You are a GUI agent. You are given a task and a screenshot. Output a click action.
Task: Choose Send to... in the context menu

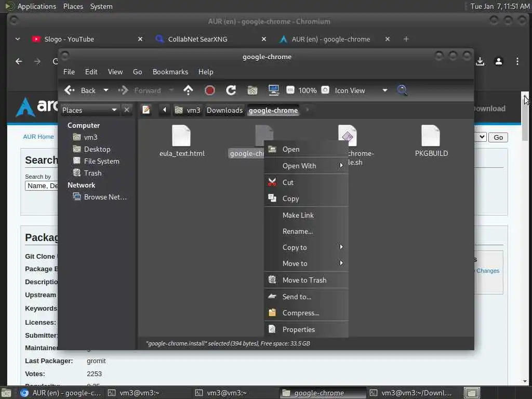(x=306, y=297)
